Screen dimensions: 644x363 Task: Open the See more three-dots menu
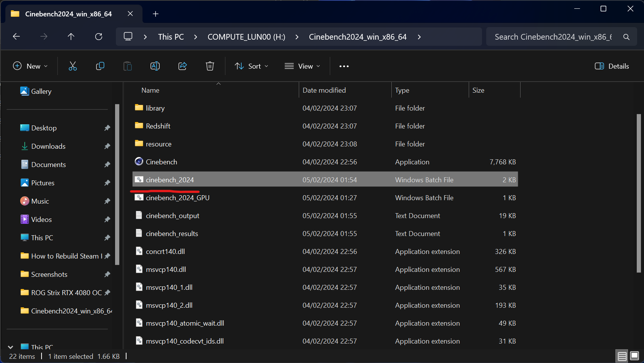pyautogui.click(x=344, y=66)
